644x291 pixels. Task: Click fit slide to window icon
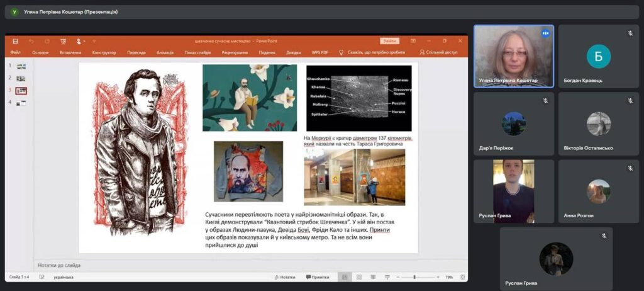click(462, 277)
